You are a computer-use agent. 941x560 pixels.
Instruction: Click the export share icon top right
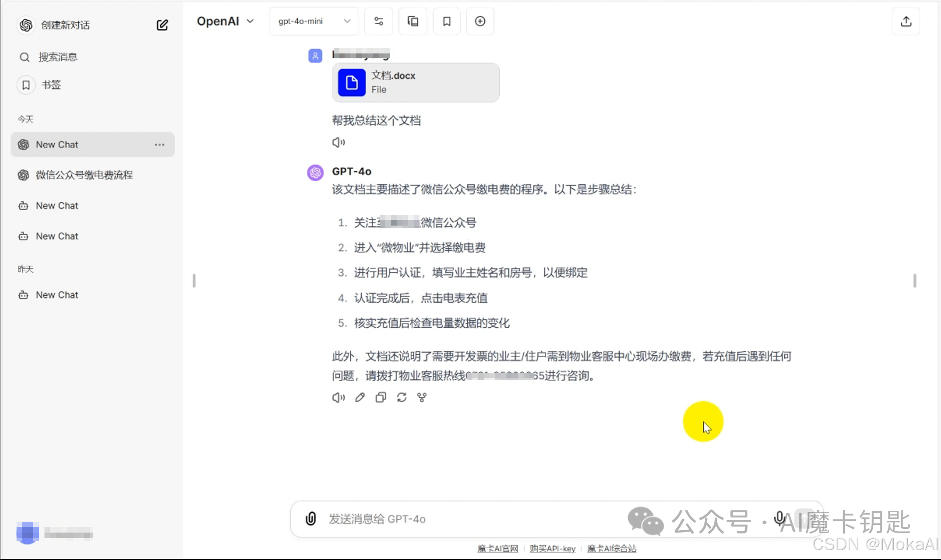pos(905,21)
